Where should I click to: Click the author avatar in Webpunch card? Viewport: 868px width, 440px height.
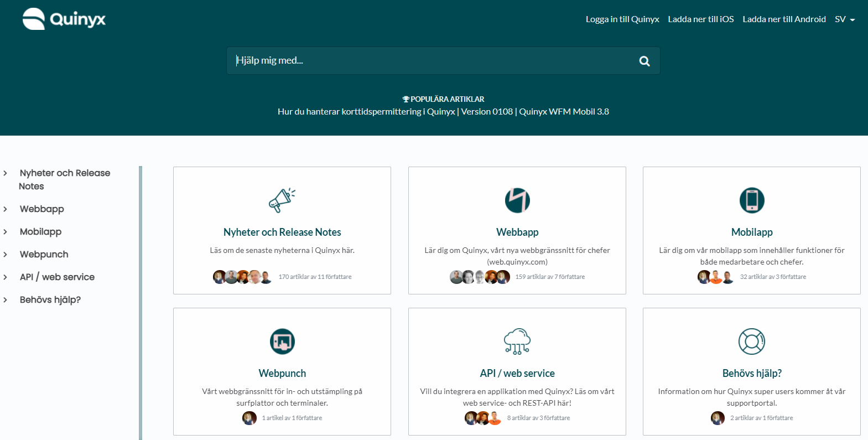250,418
